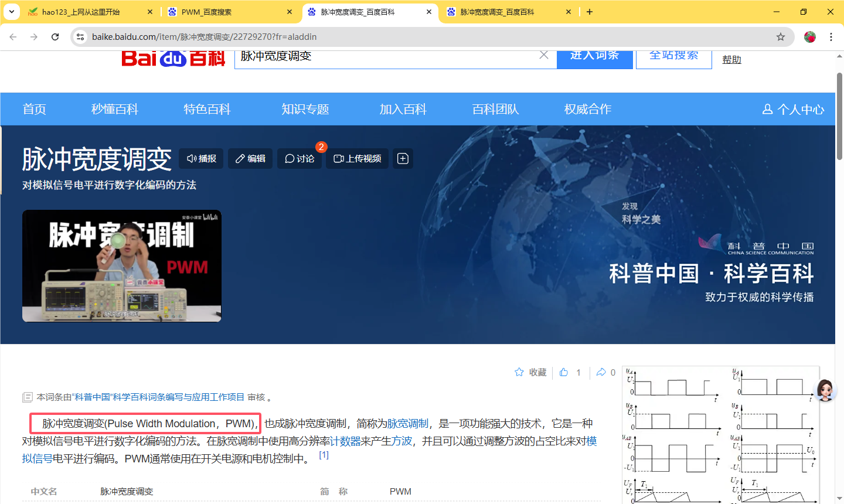Click the page vertical scrollbar
Screen dimensions: 844x504
click(839, 115)
